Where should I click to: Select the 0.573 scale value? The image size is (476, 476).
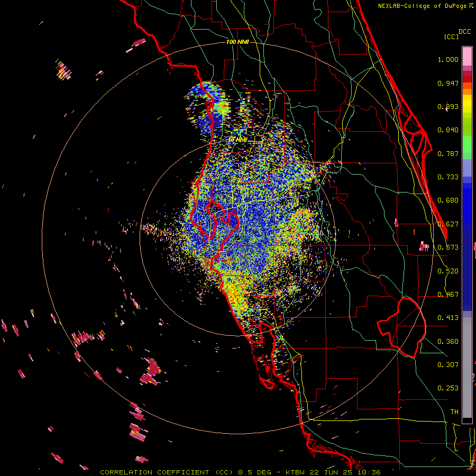pos(448,248)
